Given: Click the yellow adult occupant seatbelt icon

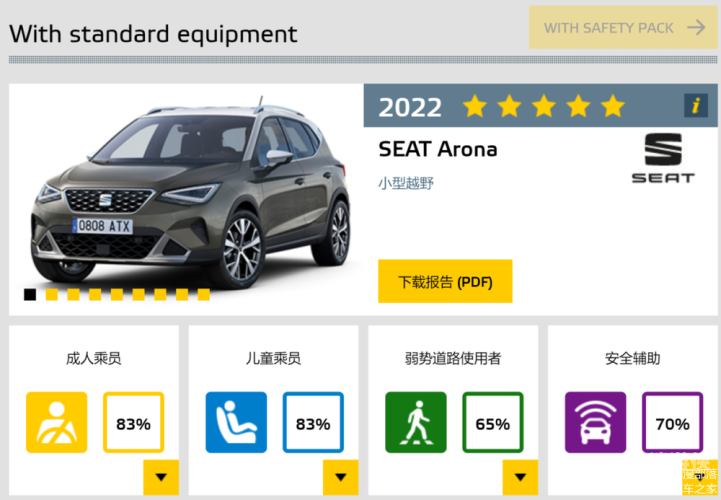Looking at the screenshot, I should pos(57,422).
